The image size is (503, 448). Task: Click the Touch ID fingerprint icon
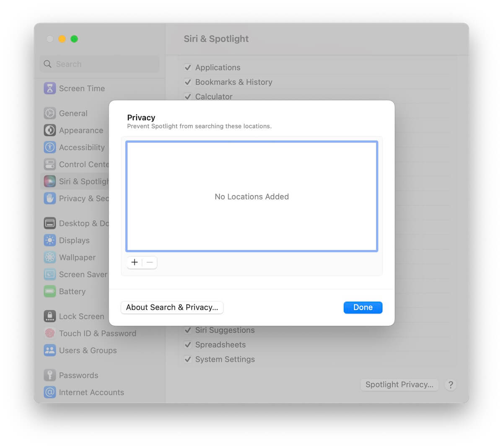pyautogui.click(x=50, y=333)
